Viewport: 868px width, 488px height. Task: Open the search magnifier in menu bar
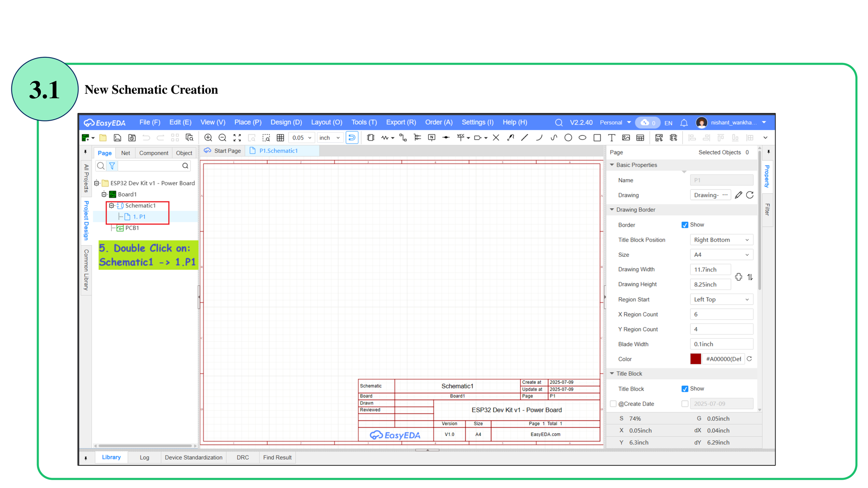point(559,123)
